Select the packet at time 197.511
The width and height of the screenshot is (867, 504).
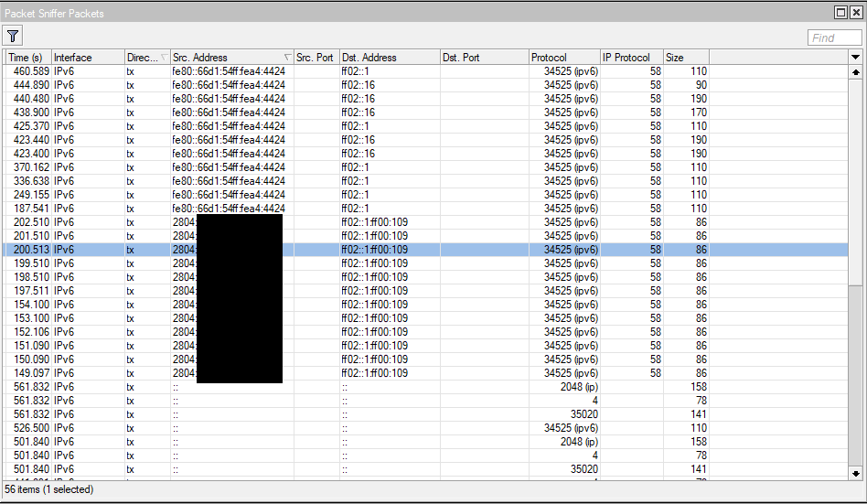coord(424,291)
